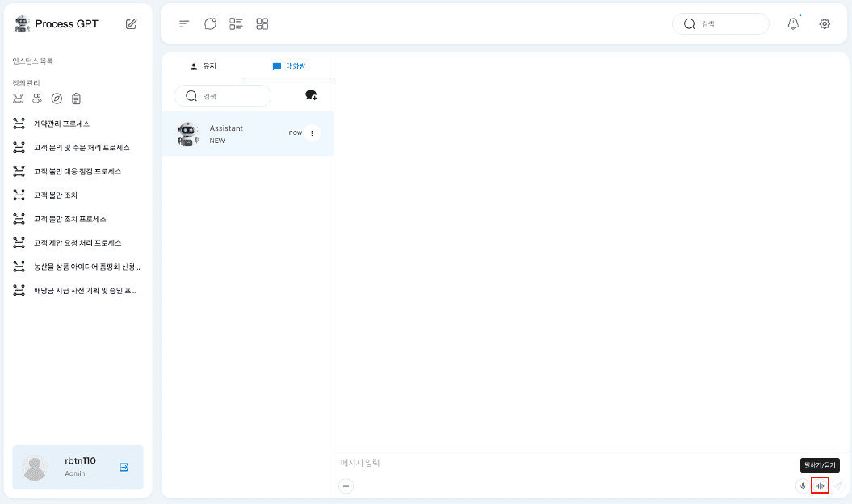
Task: Open the checklist view icon in top toolbar
Action: 236,24
